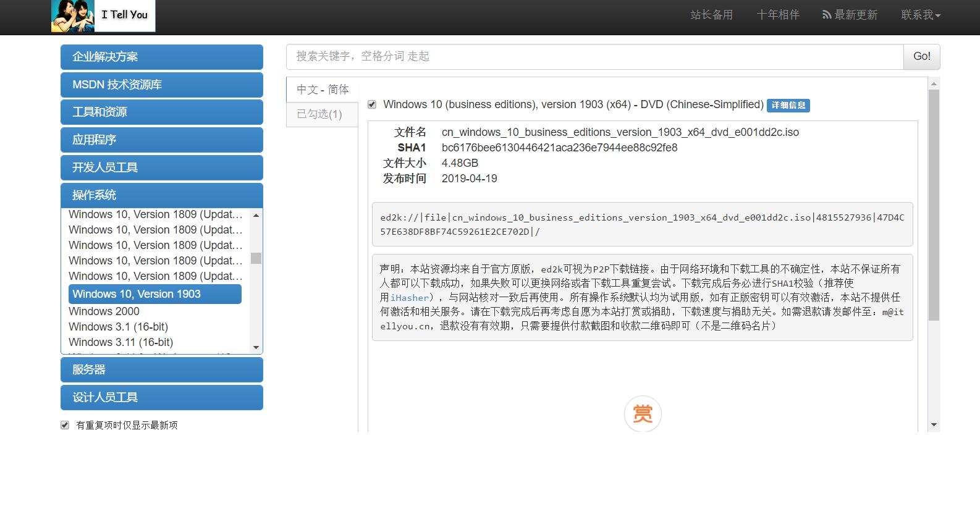Expand the 企业解决方案 panel
Screen dimensions: 980x527
pos(162,57)
